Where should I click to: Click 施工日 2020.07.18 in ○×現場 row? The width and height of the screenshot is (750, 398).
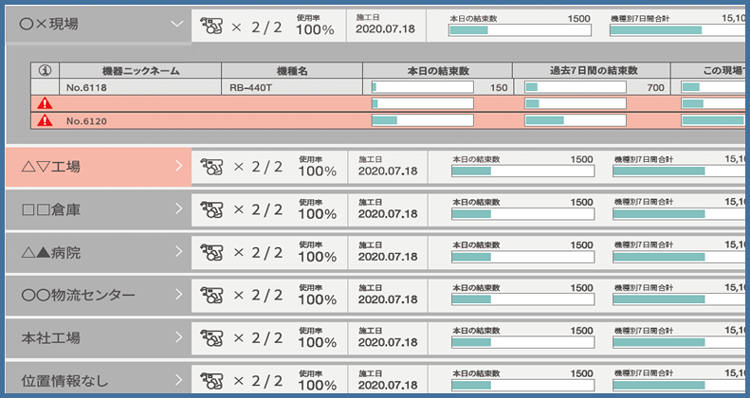point(385,24)
